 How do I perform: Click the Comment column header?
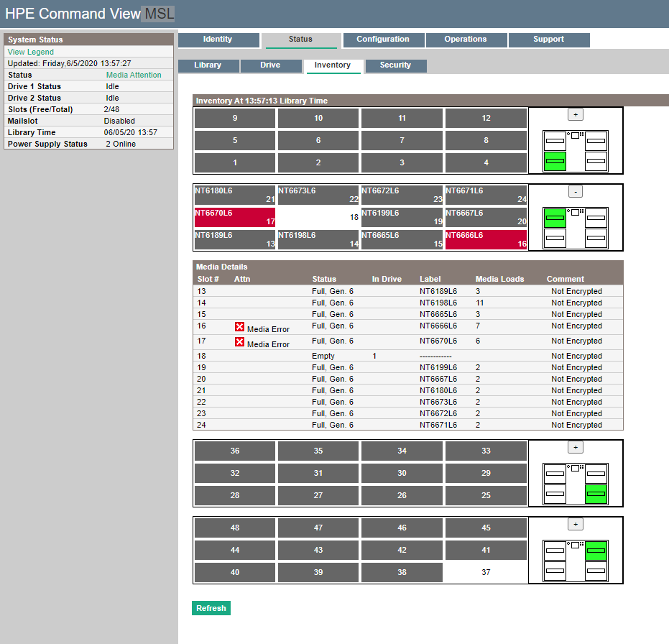(x=566, y=279)
